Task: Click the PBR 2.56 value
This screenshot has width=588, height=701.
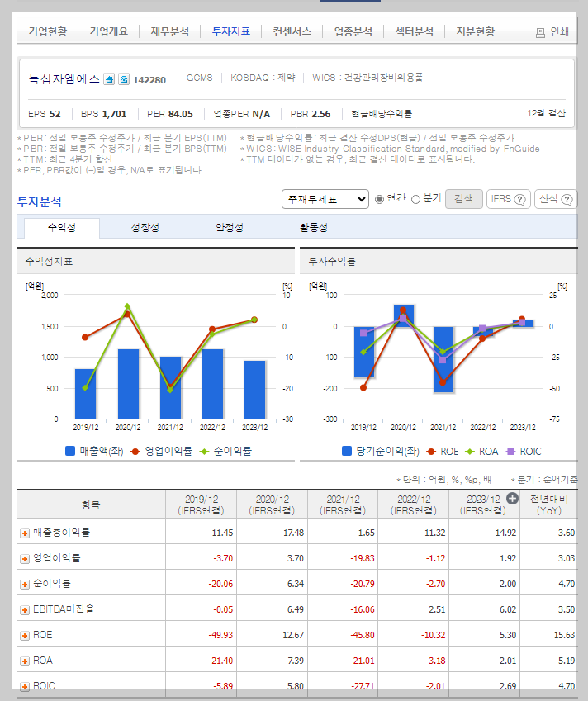Action: (320, 114)
